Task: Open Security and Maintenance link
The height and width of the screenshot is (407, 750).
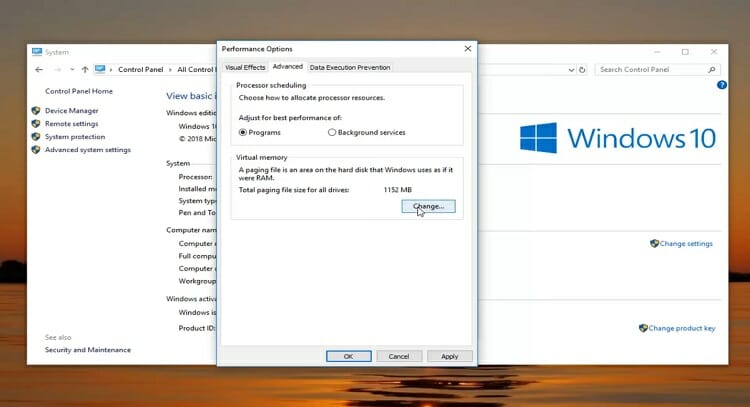Action: (88, 350)
